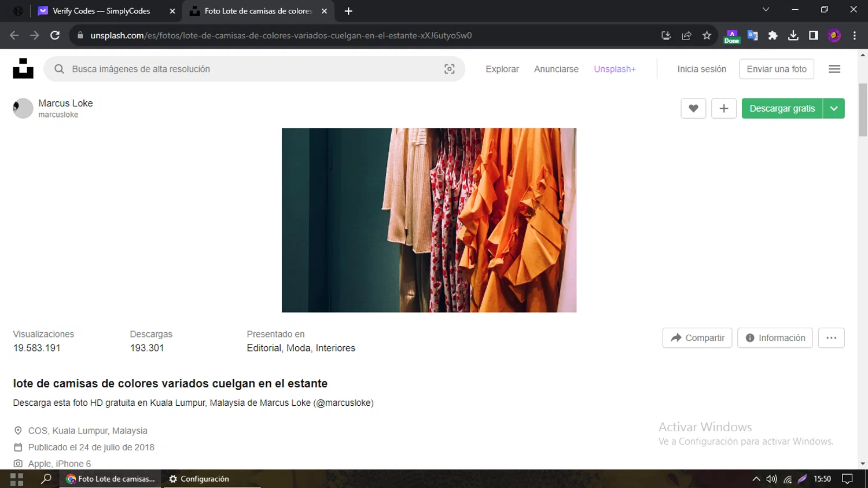The width and height of the screenshot is (868, 488).
Task: Open the Done extension icon
Action: tap(732, 36)
